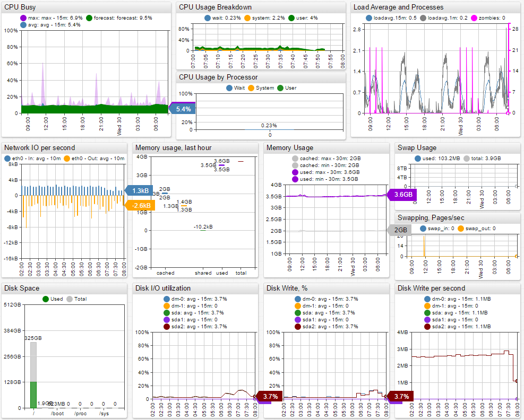The image size is (524, 420).
Task: Toggle dm-0 legend in Disk I/O utilization
Action: [167, 299]
